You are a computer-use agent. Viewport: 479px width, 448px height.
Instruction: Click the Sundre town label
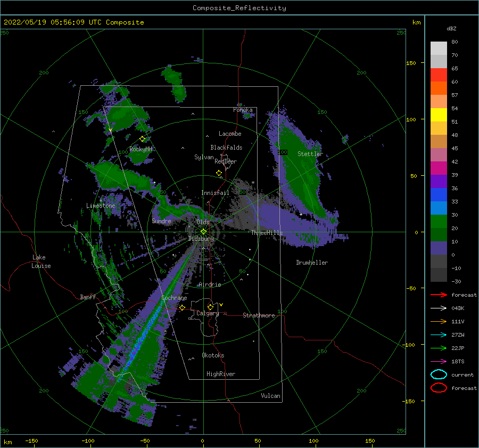(161, 221)
